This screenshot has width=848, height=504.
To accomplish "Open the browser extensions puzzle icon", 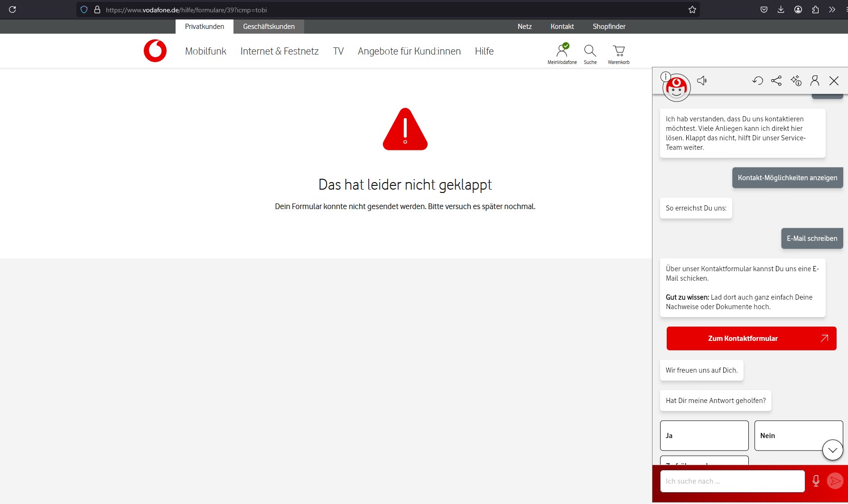I will coord(815,9).
